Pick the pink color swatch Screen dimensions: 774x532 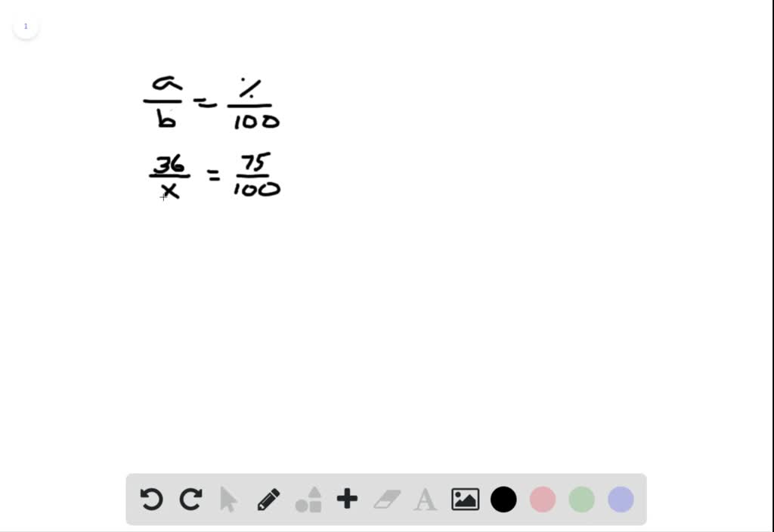tap(543, 499)
